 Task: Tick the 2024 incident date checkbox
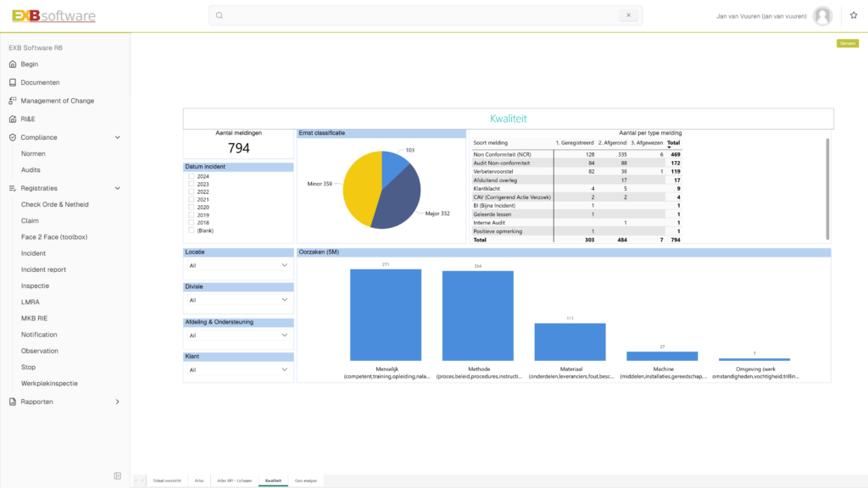pos(191,176)
